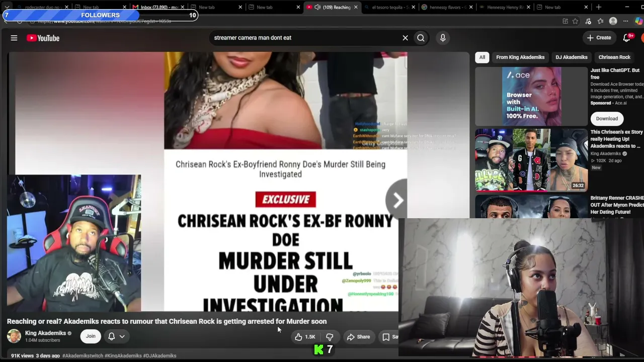644x362 pixels.
Task: Start voice search with the microphone
Action: tap(443, 38)
